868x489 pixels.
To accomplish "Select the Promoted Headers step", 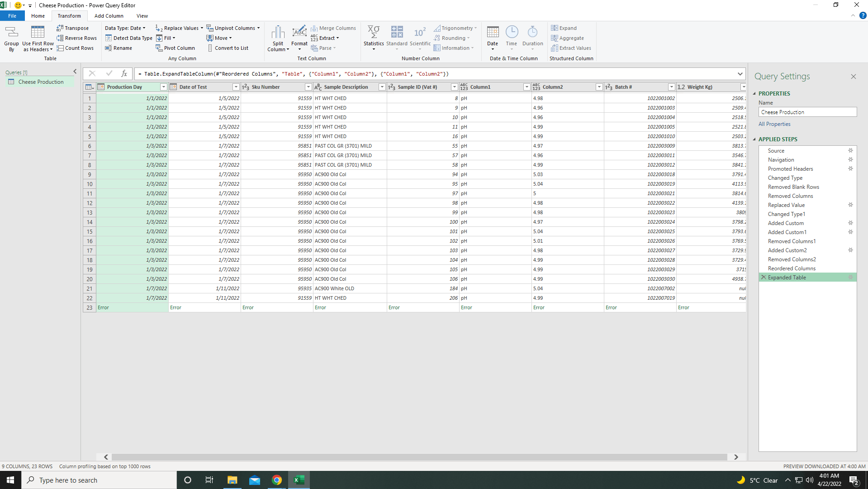I will pyautogui.click(x=790, y=168).
